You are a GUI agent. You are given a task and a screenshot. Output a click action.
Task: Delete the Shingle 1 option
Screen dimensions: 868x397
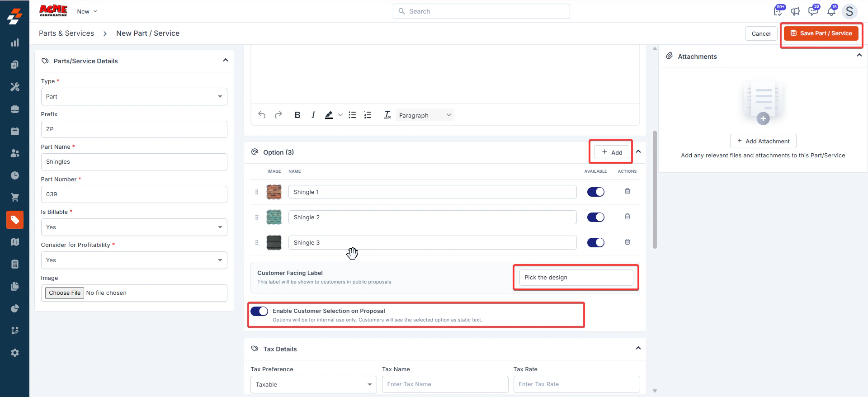[x=627, y=191]
